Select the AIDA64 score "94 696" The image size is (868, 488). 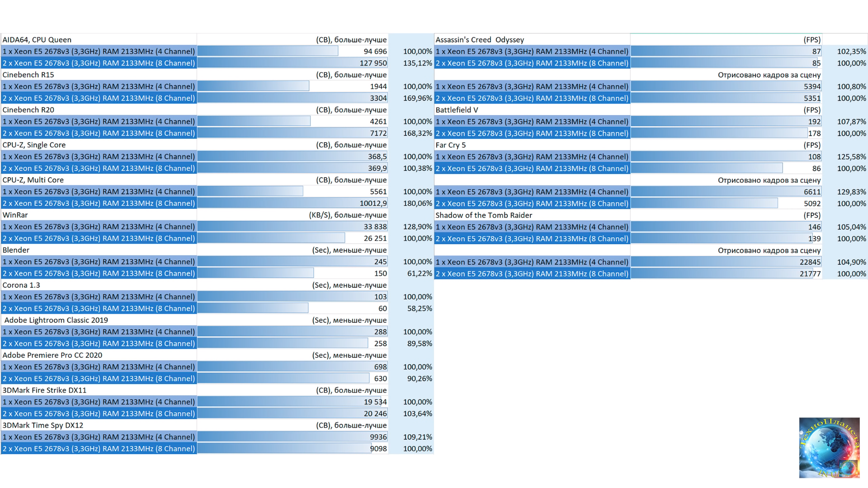pyautogui.click(x=375, y=52)
